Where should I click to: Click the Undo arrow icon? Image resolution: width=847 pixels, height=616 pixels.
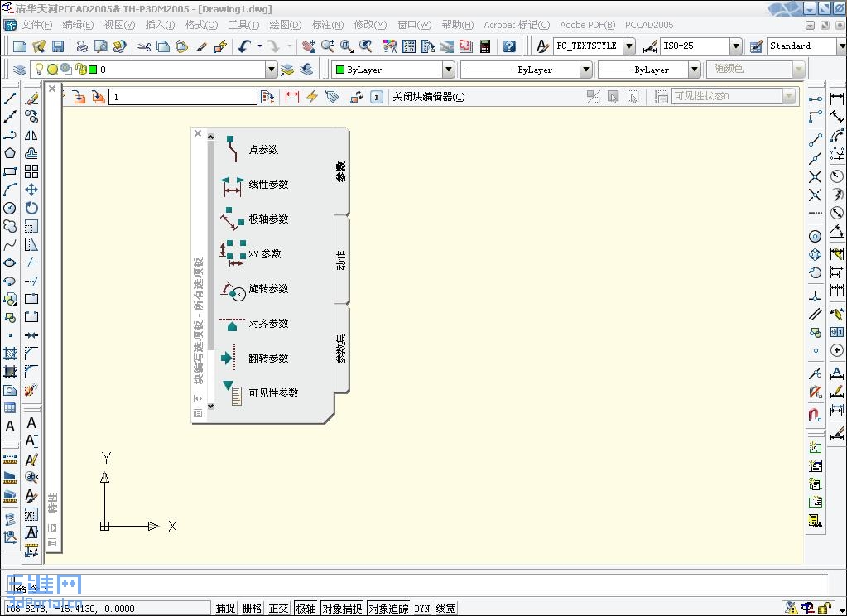[245, 47]
